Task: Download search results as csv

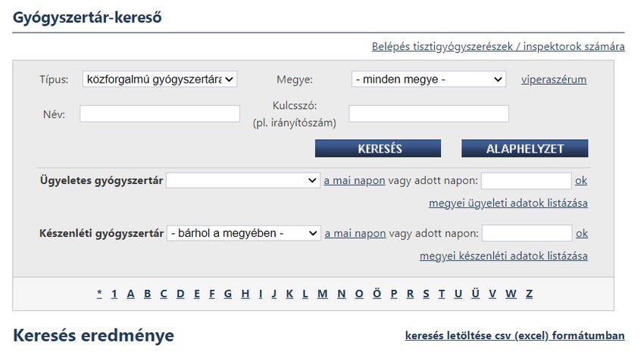Action: pos(514,335)
